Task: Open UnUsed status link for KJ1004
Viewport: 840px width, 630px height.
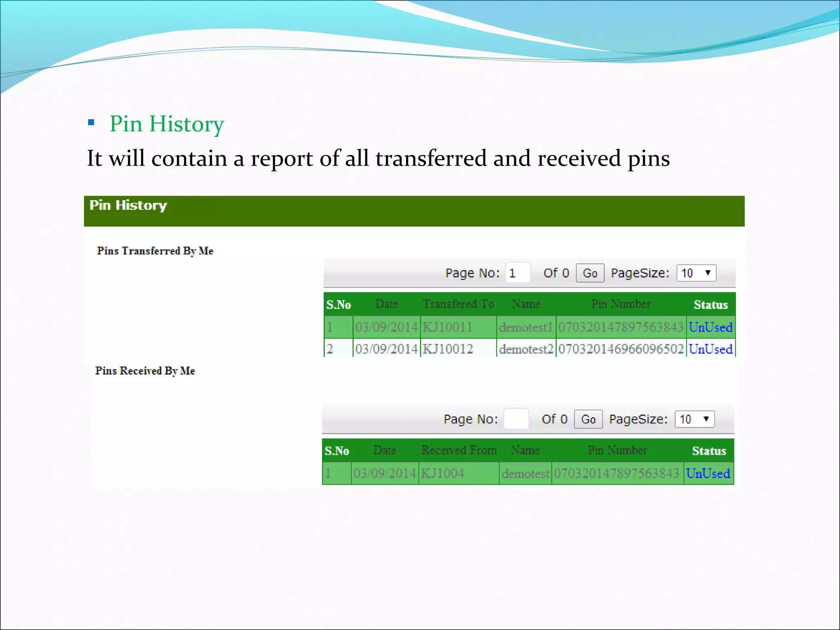Action: pyautogui.click(x=708, y=473)
